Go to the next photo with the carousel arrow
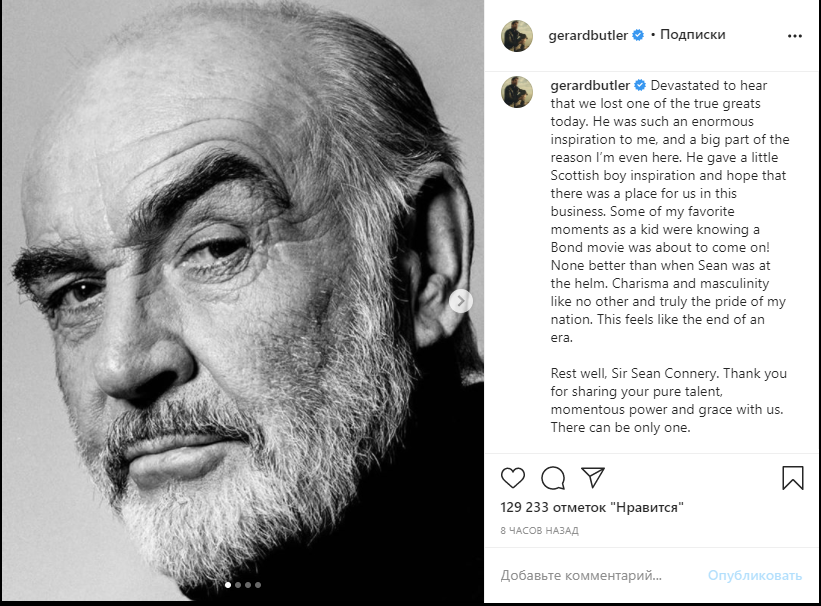 click(460, 300)
